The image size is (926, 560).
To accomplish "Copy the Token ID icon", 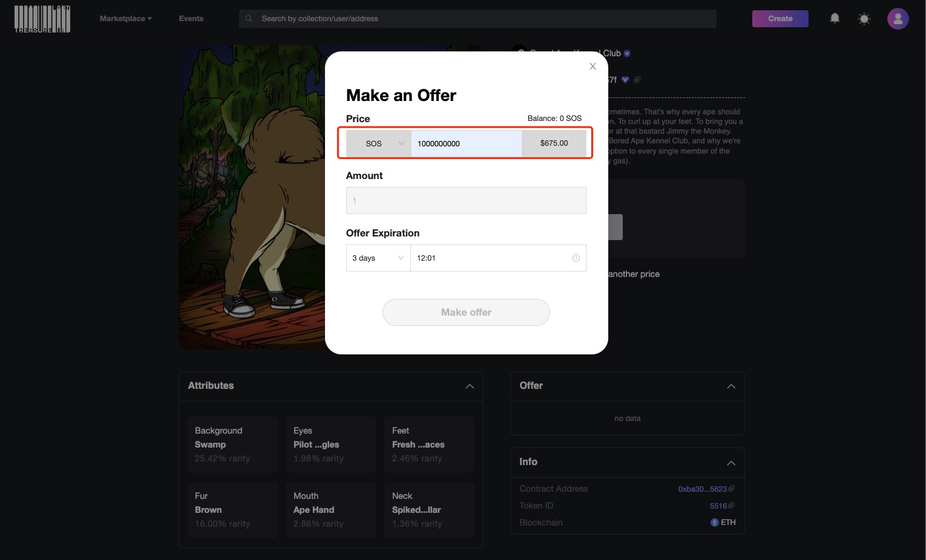I will point(732,506).
